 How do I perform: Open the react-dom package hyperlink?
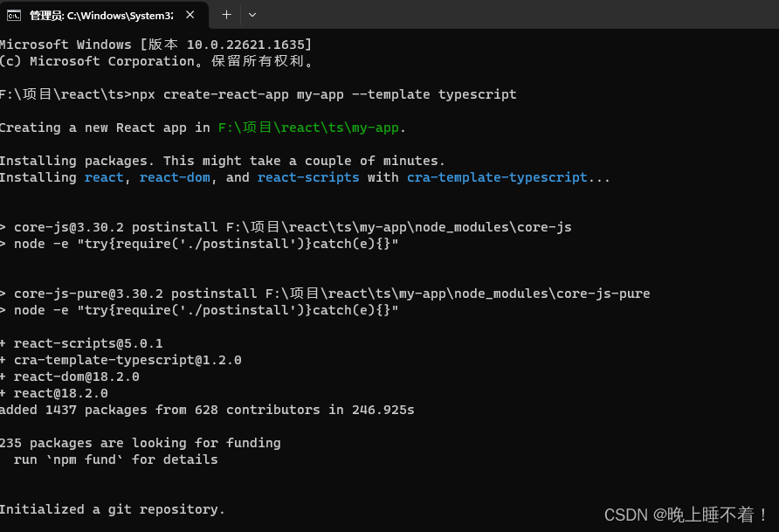pyautogui.click(x=174, y=176)
